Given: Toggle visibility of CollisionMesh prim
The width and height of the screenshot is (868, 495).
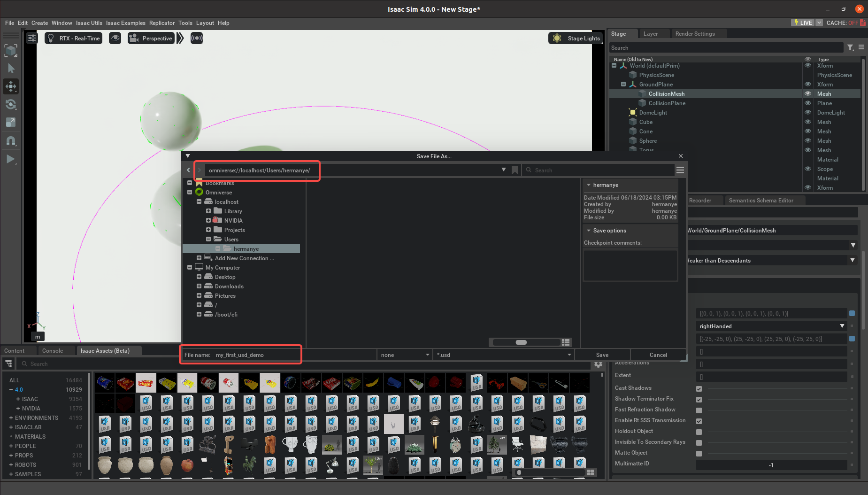Looking at the screenshot, I should point(808,94).
